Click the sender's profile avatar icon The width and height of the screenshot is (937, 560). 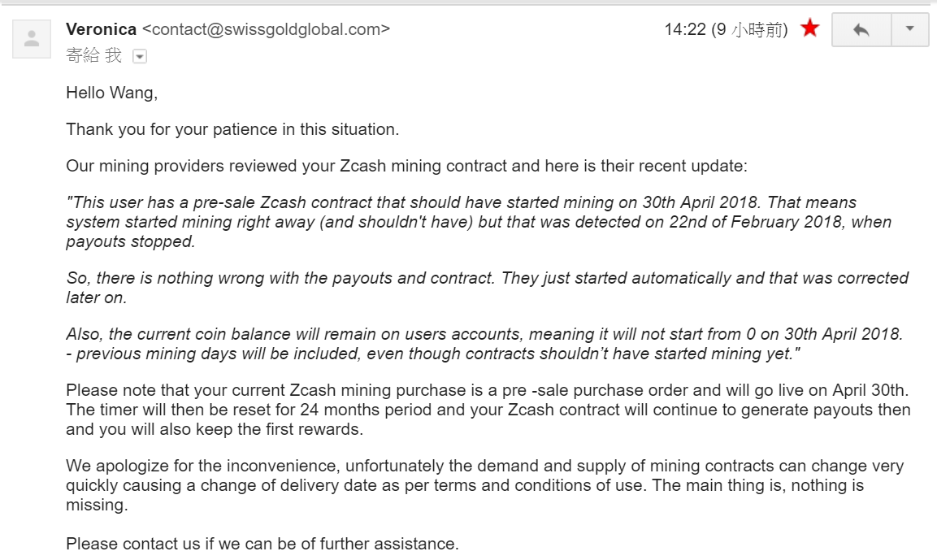pos(32,38)
